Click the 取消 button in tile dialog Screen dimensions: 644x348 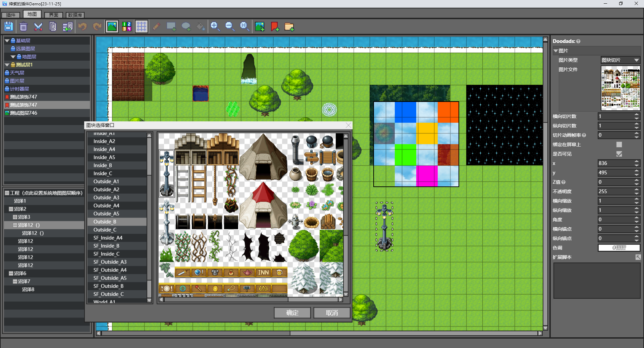[x=332, y=313]
